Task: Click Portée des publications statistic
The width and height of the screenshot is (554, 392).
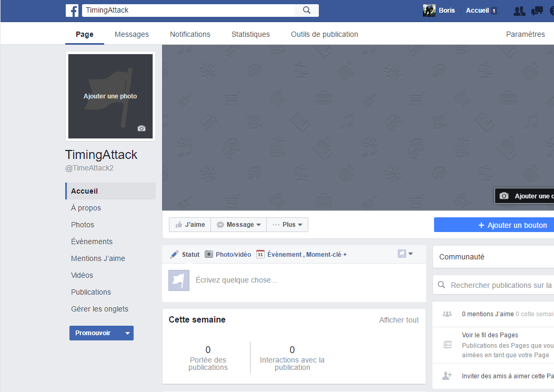Action: (208, 358)
